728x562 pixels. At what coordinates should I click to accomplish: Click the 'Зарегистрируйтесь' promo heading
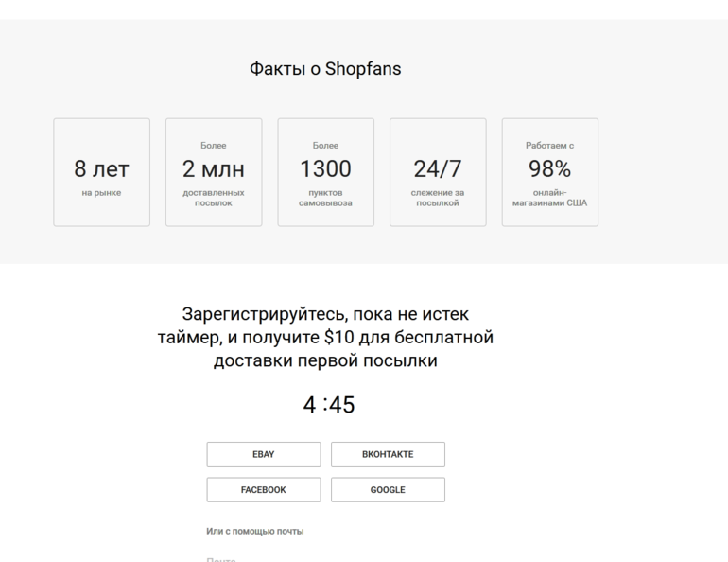coord(325,337)
